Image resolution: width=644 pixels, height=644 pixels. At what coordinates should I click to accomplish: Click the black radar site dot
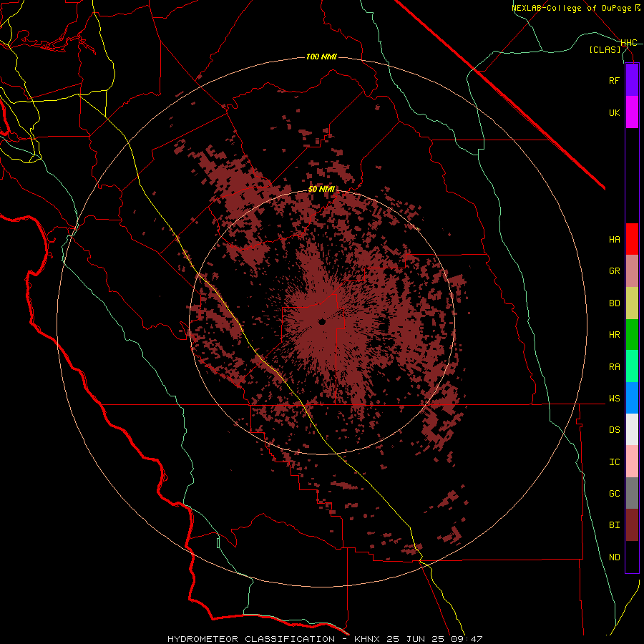(322, 322)
